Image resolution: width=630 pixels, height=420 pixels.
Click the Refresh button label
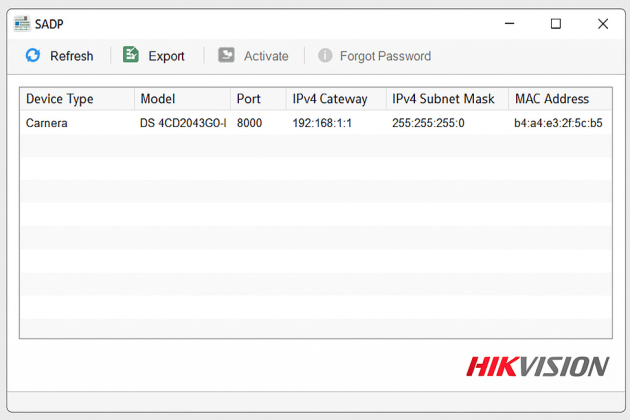(72, 56)
